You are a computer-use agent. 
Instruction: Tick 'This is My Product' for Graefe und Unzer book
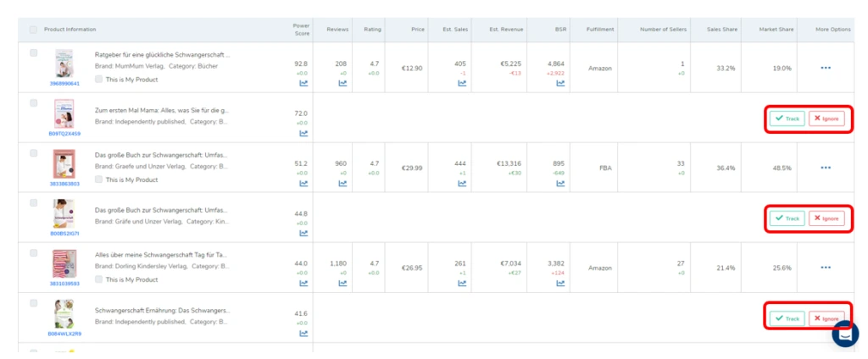pos(99,179)
